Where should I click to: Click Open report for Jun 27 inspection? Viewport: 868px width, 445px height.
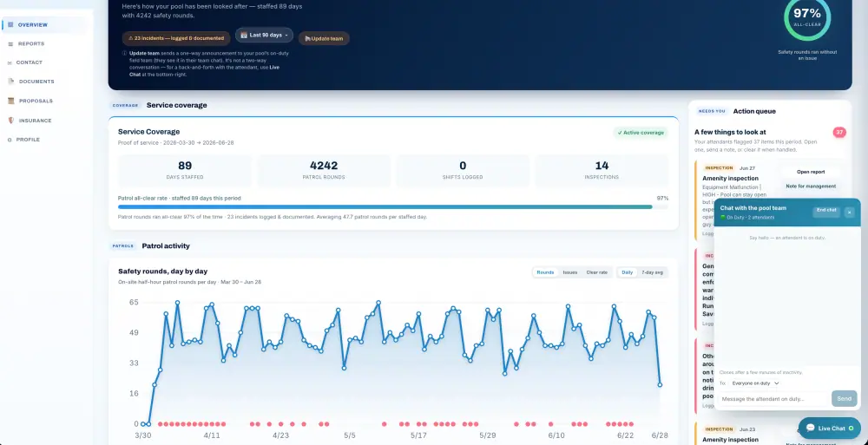pos(811,172)
